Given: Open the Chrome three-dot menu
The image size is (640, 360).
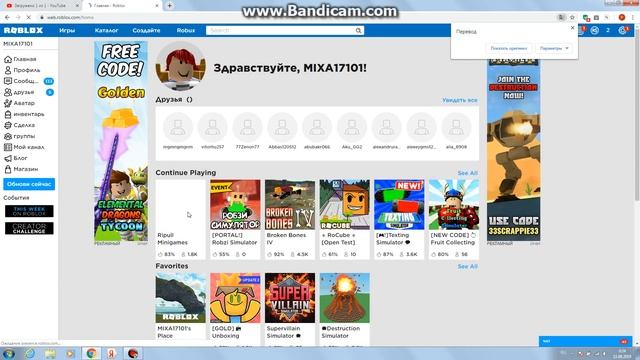Looking at the screenshot, I should coord(633,18).
